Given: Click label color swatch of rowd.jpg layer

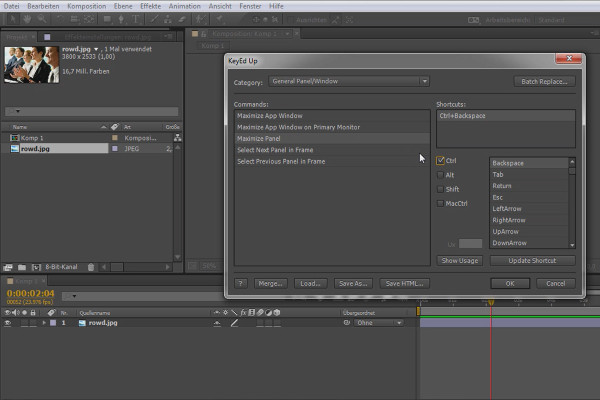Looking at the screenshot, I should [x=53, y=323].
